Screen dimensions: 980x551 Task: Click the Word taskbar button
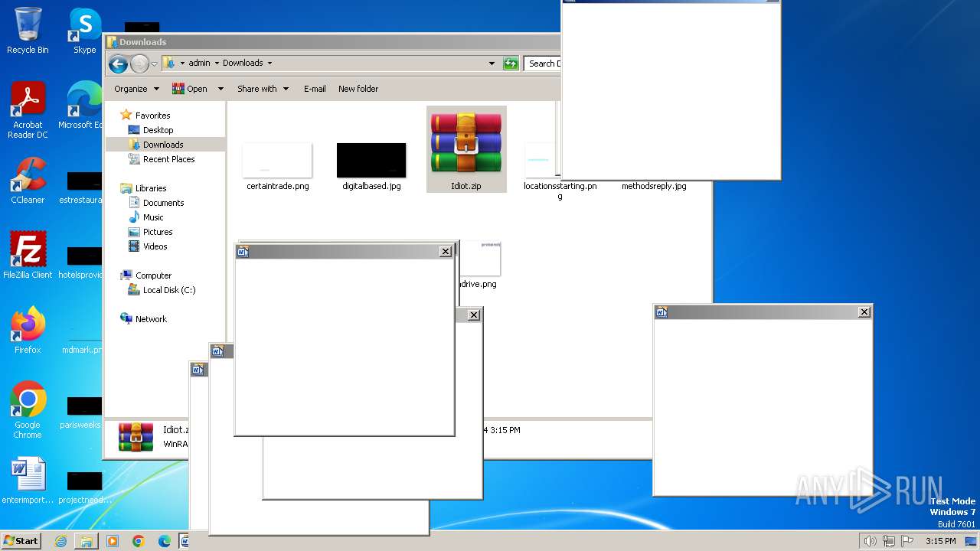184,541
